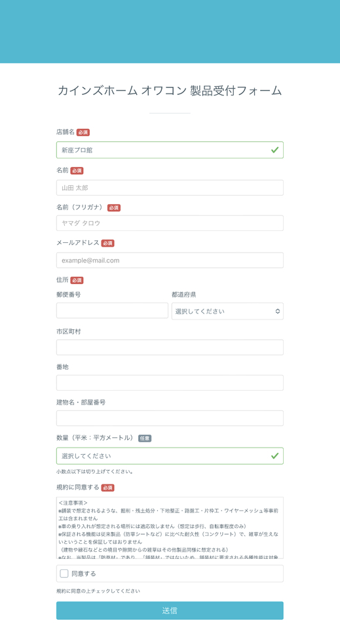Image resolution: width=340 pixels, height=644 pixels.
Task: Click the 必須 badge next to メールアドレス
Action: (107, 243)
